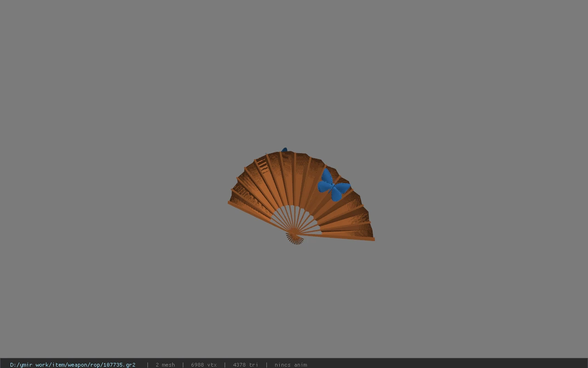Click the '6988 vtx' vertex count

coord(204,365)
